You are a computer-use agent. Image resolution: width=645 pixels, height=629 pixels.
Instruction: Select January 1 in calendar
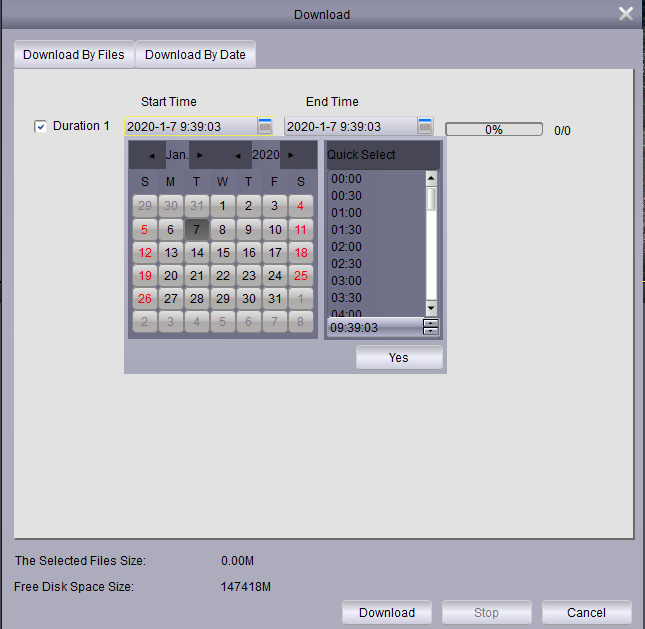pos(223,206)
